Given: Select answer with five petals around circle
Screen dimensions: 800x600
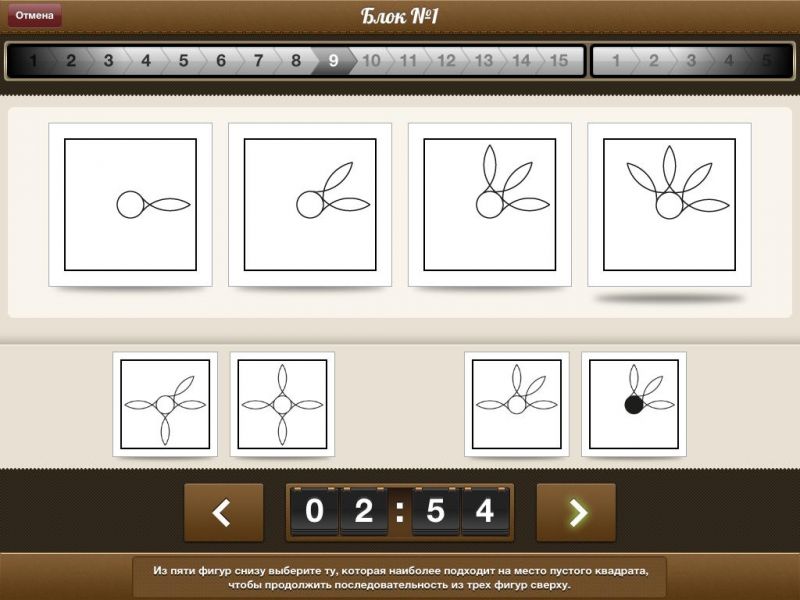Looking at the screenshot, I should tap(165, 404).
